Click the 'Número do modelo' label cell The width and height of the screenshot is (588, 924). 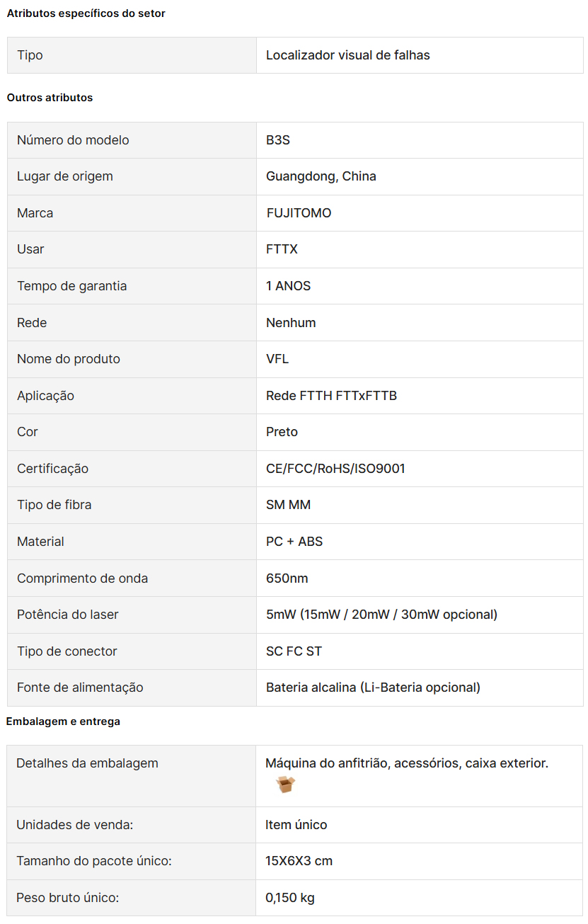132,140
